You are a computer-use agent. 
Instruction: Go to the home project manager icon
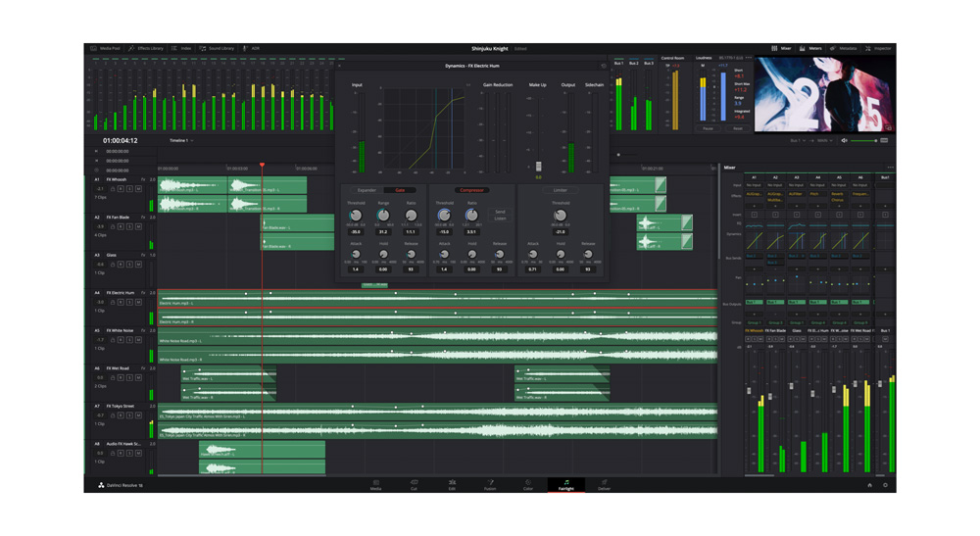pos(869,485)
